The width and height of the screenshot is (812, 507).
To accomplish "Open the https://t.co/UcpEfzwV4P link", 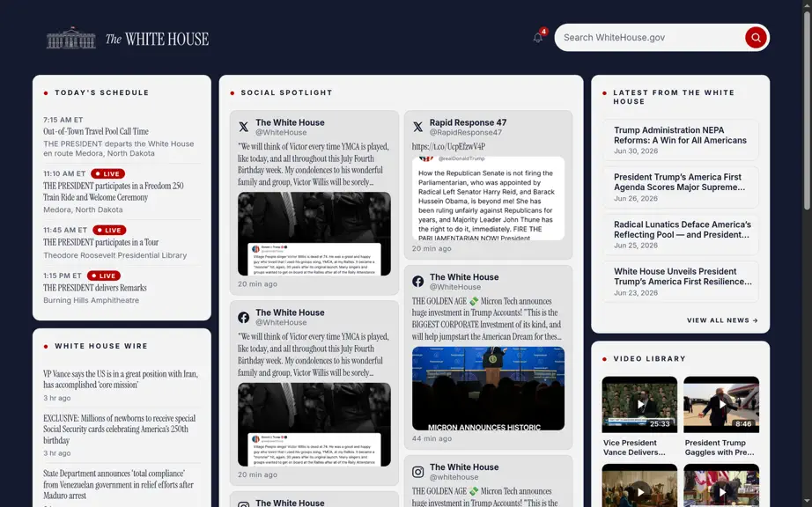I will (448, 146).
